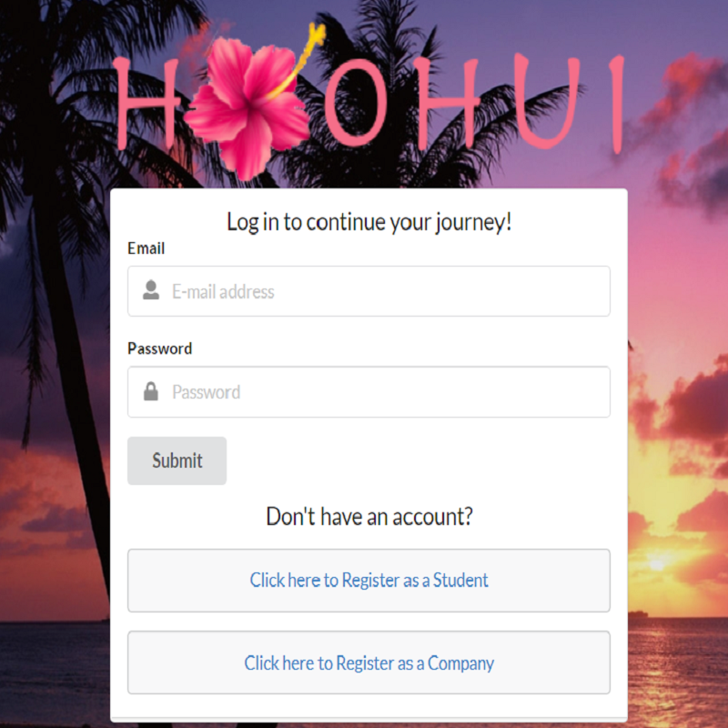Click the Password field label
728x728 pixels.
pos(160,349)
